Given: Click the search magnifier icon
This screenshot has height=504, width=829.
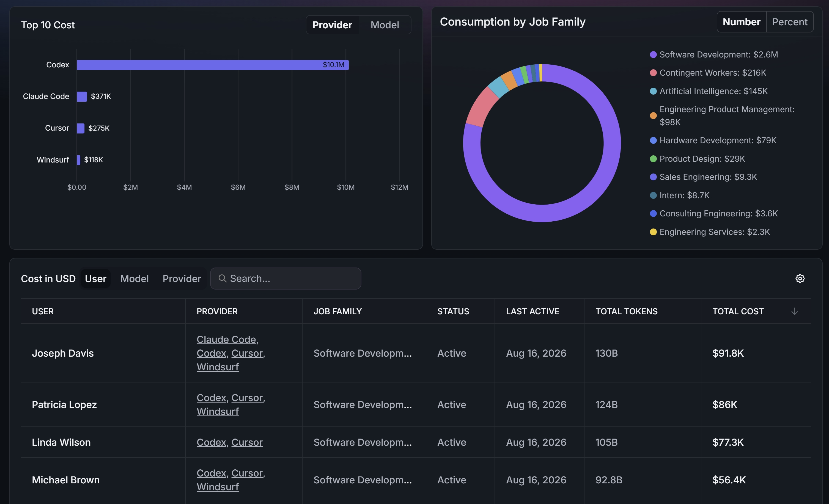Looking at the screenshot, I should click(x=222, y=278).
